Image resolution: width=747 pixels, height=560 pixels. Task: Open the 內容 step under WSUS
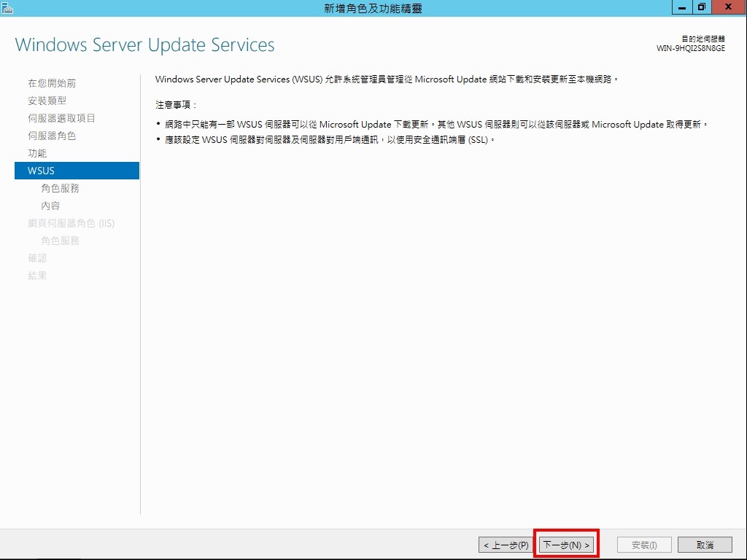50,206
